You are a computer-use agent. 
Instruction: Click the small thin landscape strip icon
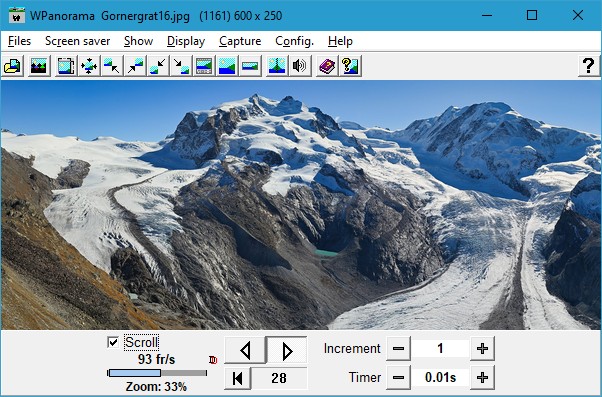(250, 66)
